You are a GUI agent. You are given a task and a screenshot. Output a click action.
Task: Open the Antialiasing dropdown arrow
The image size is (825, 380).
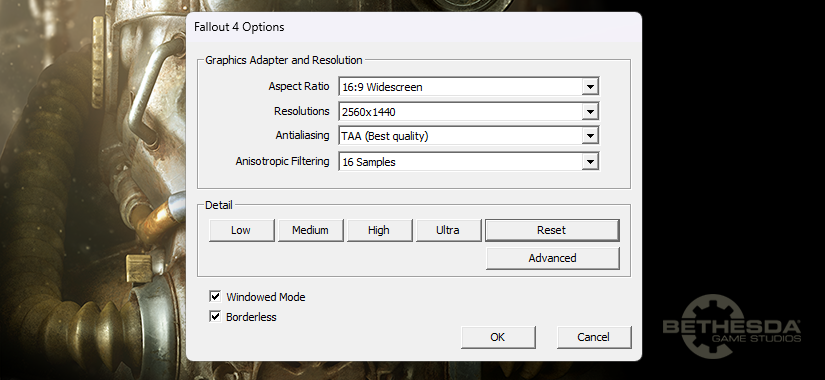coord(590,136)
